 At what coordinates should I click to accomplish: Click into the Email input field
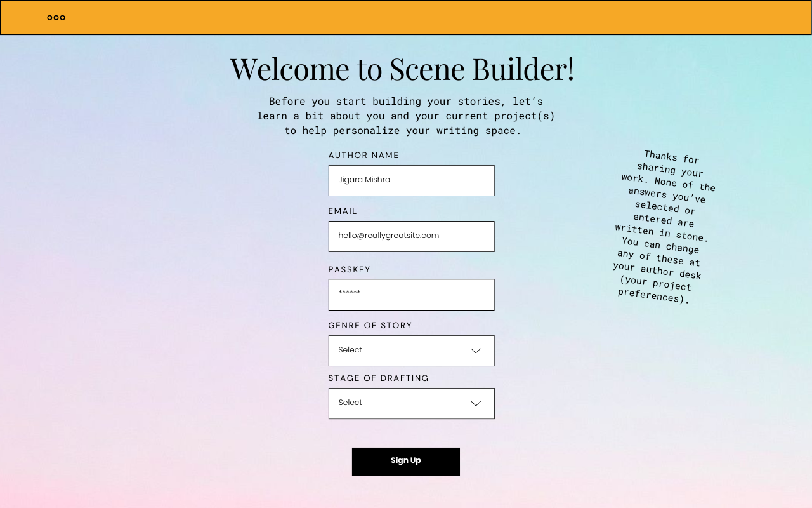411,236
